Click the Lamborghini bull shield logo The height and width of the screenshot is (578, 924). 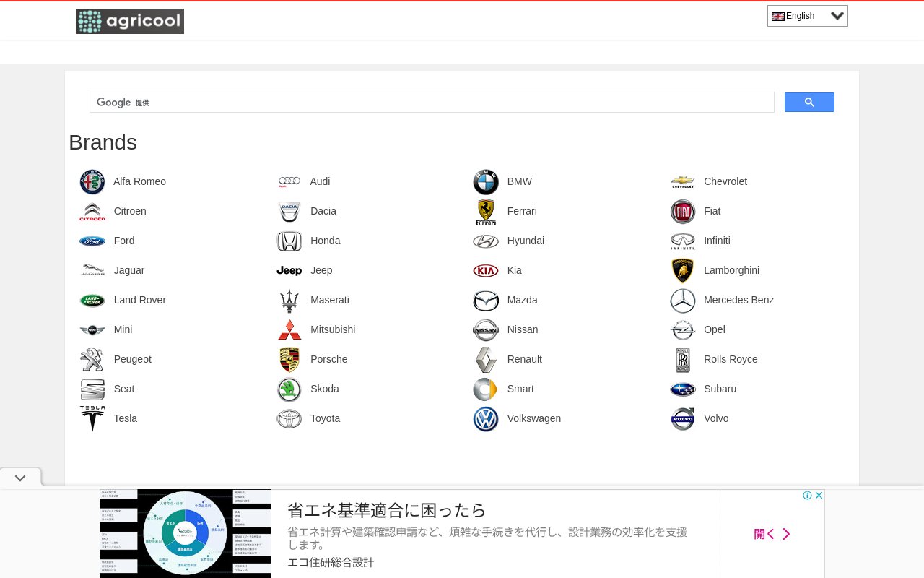(x=683, y=271)
